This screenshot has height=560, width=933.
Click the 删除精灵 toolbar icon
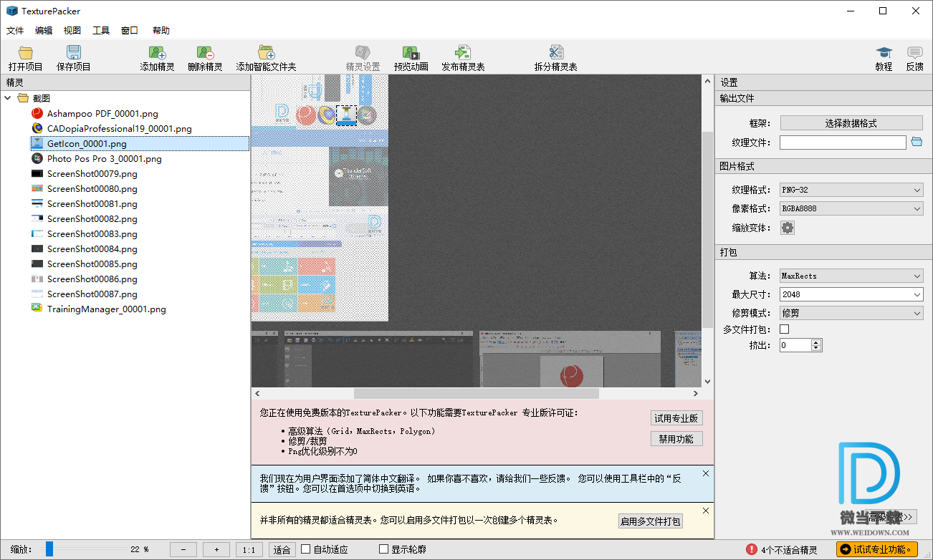pyautogui.click(x=205, y=52)
